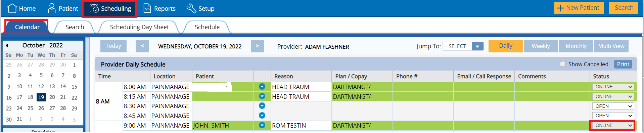
Task: Switch to the Calendar tab
Action: tap(27, 27)
